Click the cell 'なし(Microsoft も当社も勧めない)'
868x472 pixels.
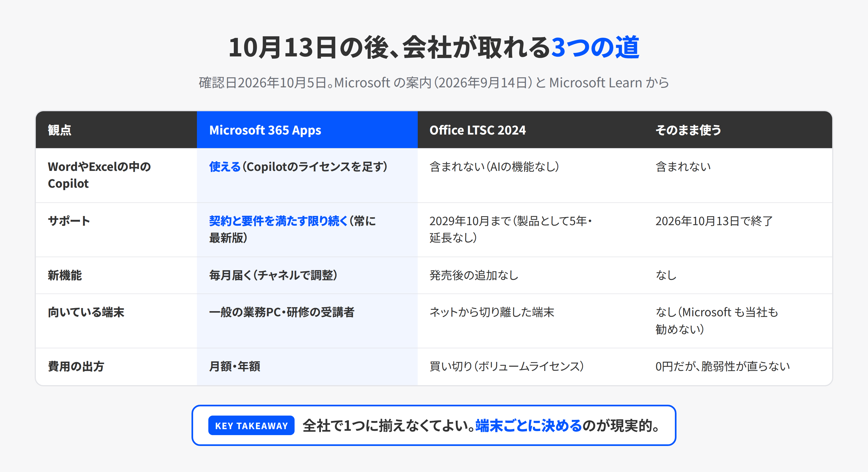click(738, 321)
